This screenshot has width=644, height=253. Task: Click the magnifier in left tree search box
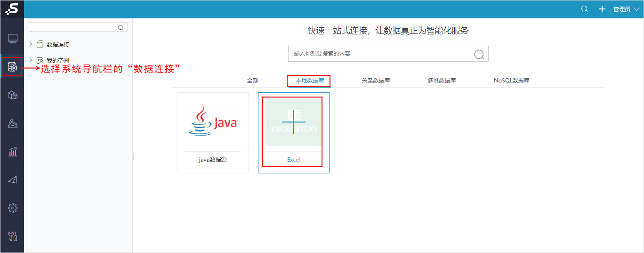(x=121, y=27)
